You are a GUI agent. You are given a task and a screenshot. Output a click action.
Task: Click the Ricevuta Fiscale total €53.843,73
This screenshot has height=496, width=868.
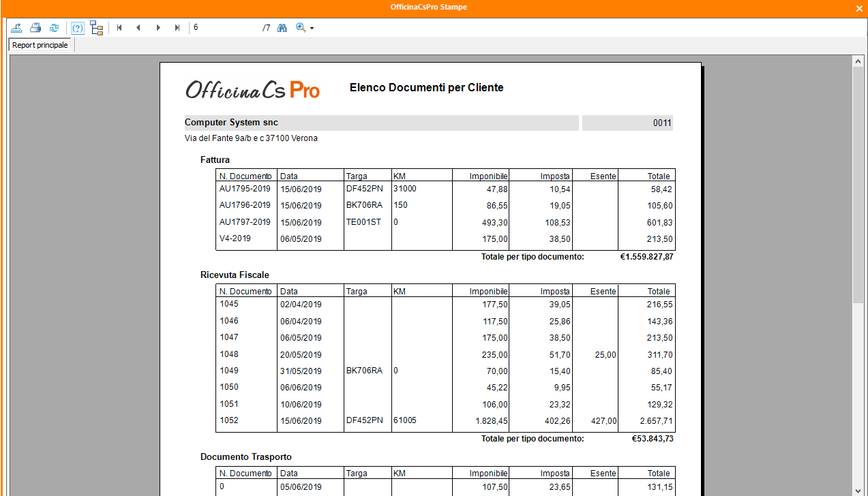coord(653,439)
